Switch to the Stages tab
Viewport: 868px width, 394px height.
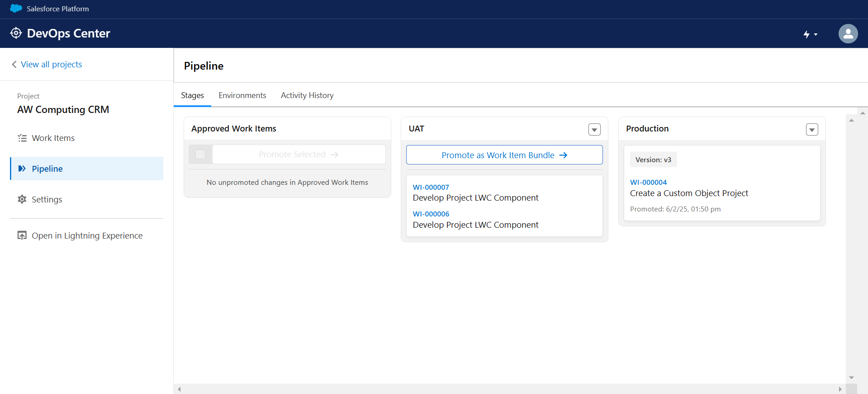click(192, 95)
